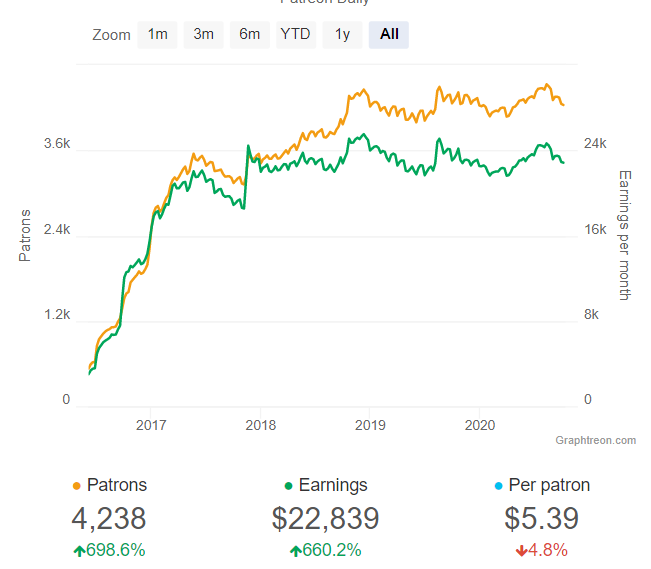This screenshot has height=569, width=651.
Task: Click the 2019 x-axis label
Action: pyautogui.click(x=370, y=425)
